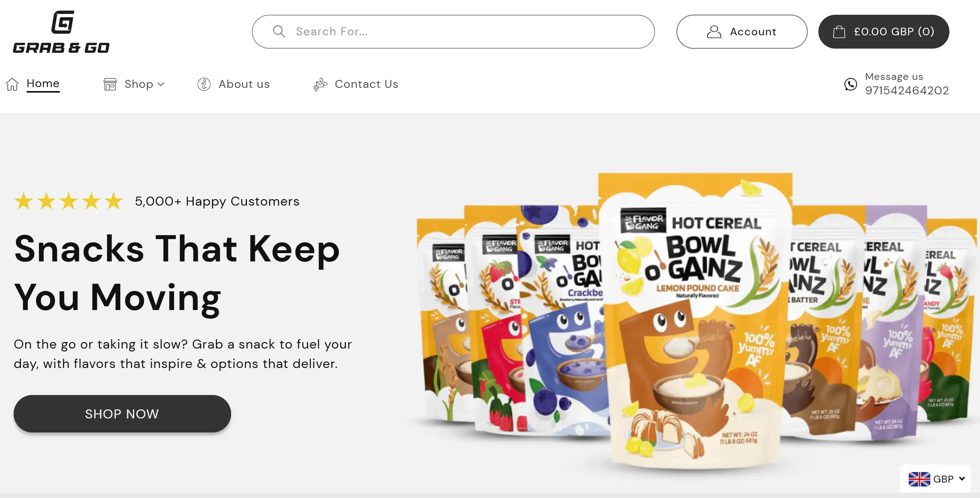Open the About us page

(244, 84)
